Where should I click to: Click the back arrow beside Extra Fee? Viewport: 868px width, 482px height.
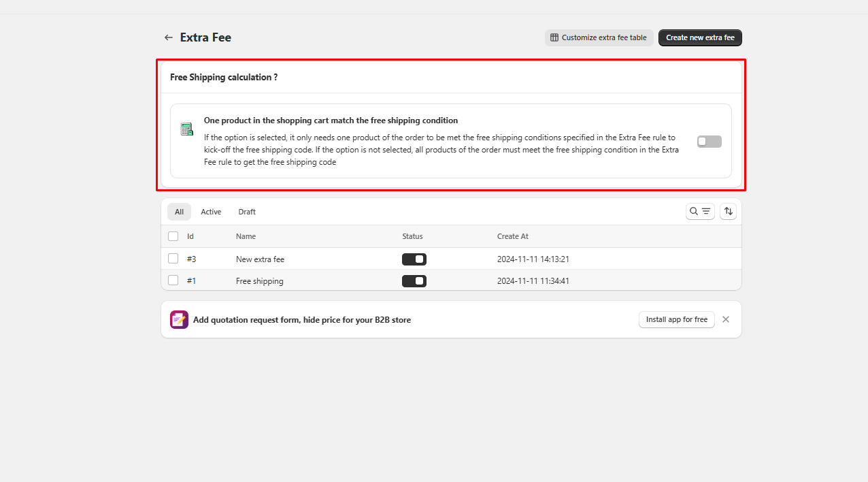169,38
